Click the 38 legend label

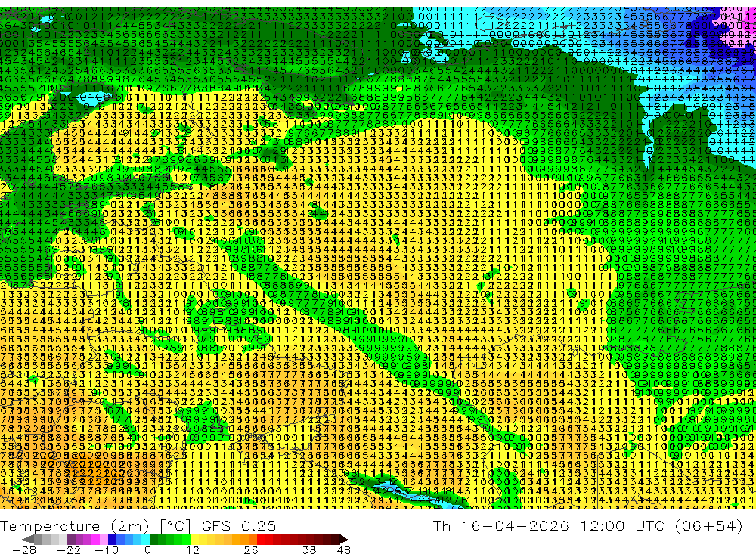click(x=309, y=549)
